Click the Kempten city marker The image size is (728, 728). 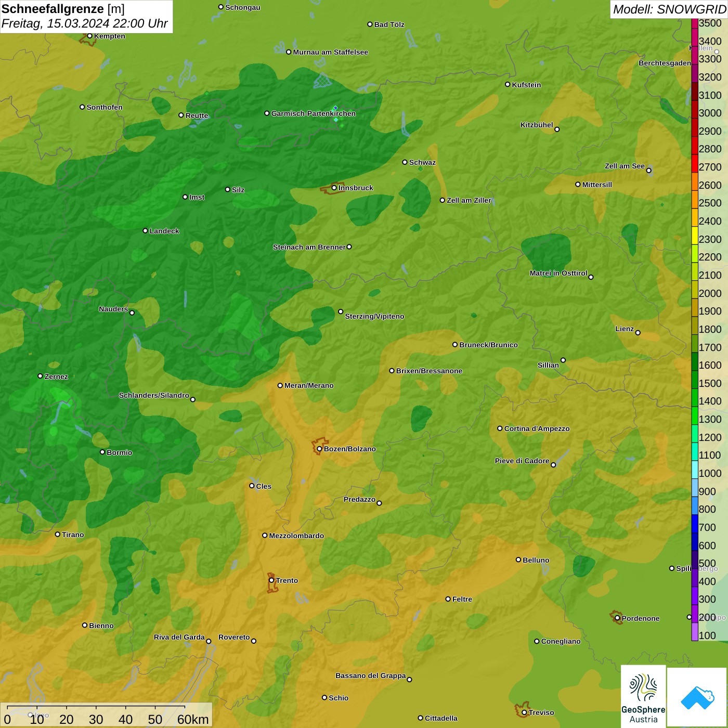pyautogui.click(x=89, y=36)
